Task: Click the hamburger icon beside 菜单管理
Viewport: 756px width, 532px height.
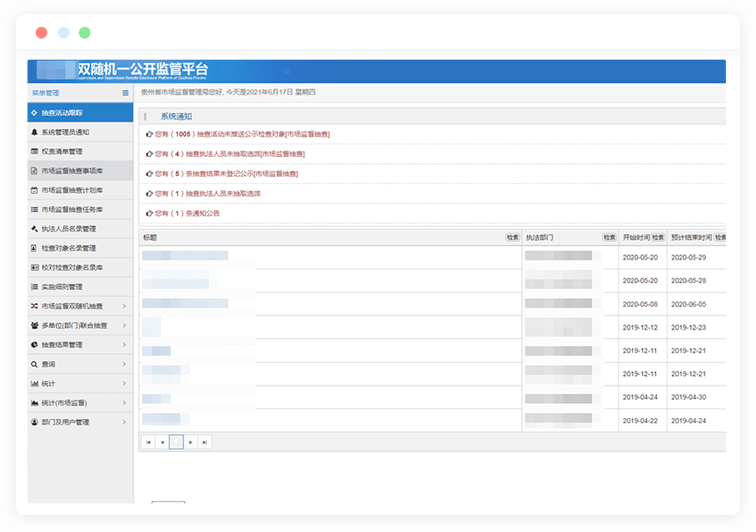Action: 125,93
